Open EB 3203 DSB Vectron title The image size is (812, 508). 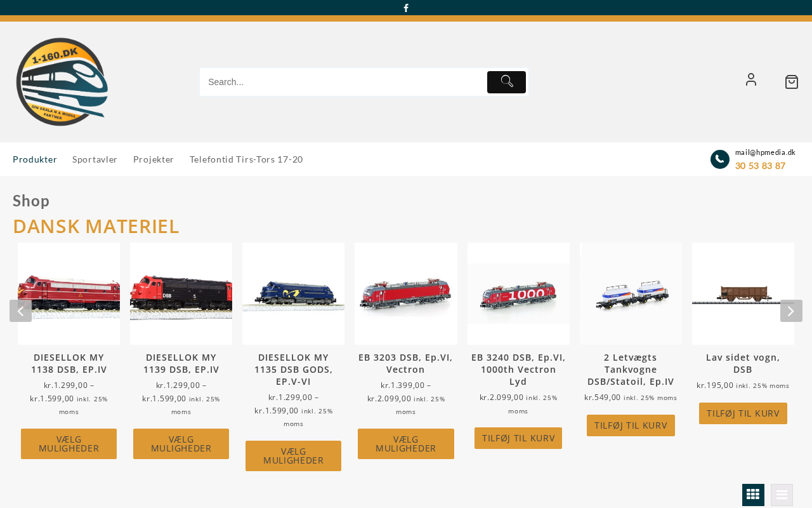[x=406, y=363]
